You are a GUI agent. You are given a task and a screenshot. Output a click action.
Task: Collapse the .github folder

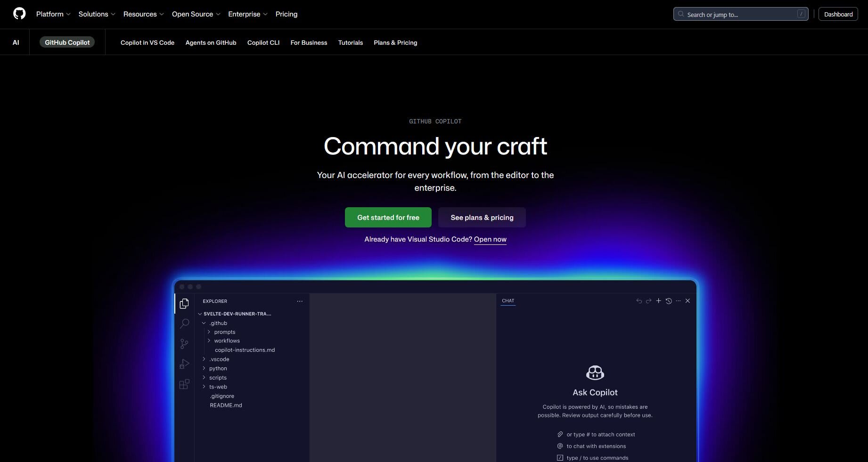[x=204, y=323]
